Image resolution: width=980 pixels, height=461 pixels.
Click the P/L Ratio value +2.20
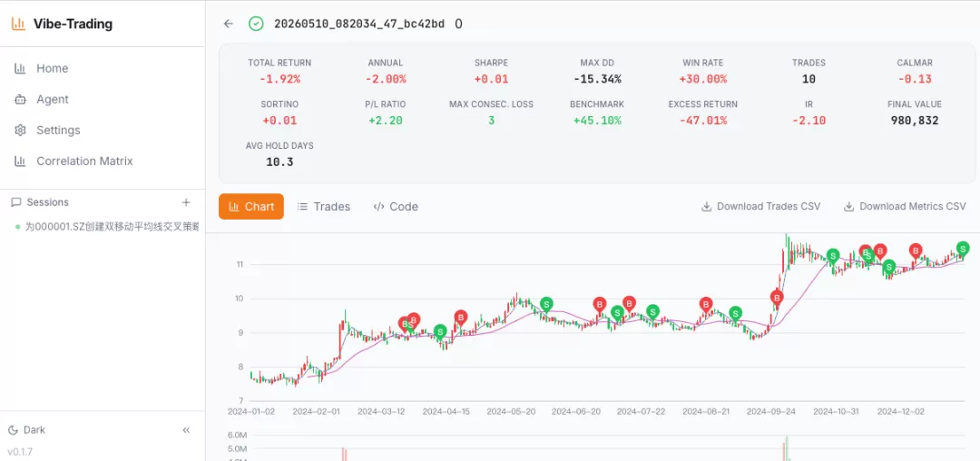pyautogui.click(x=386, y=121)
